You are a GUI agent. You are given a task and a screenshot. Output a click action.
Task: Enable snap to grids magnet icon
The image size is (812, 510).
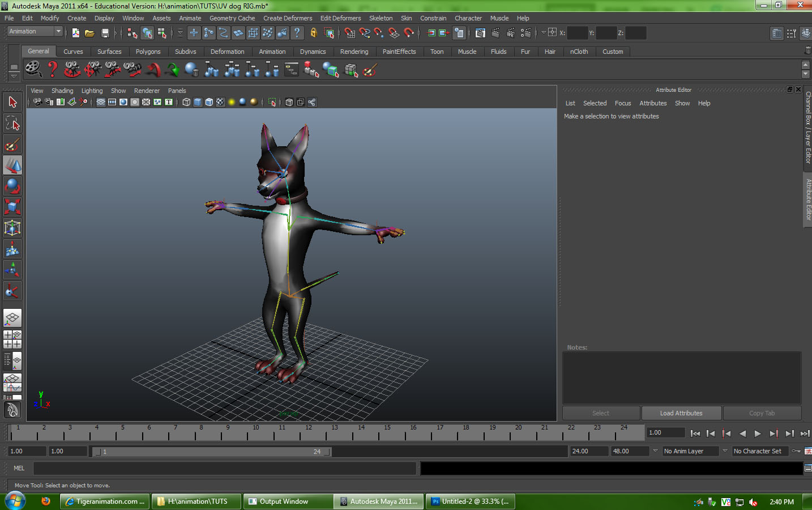(x=349, y=32)
